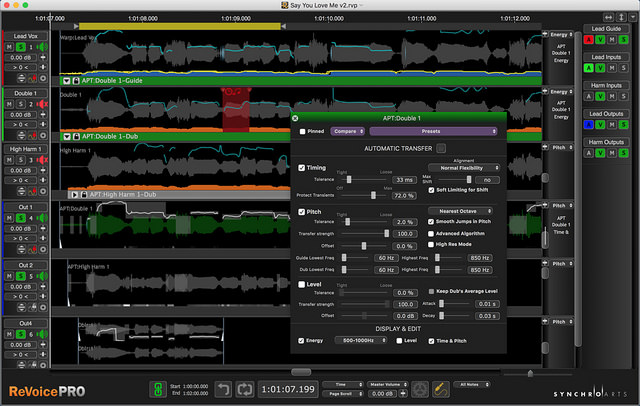This screenshot has height=406, width=640.
Task: Click vertical zoom fit icon
Action: (x=621, y=17)
